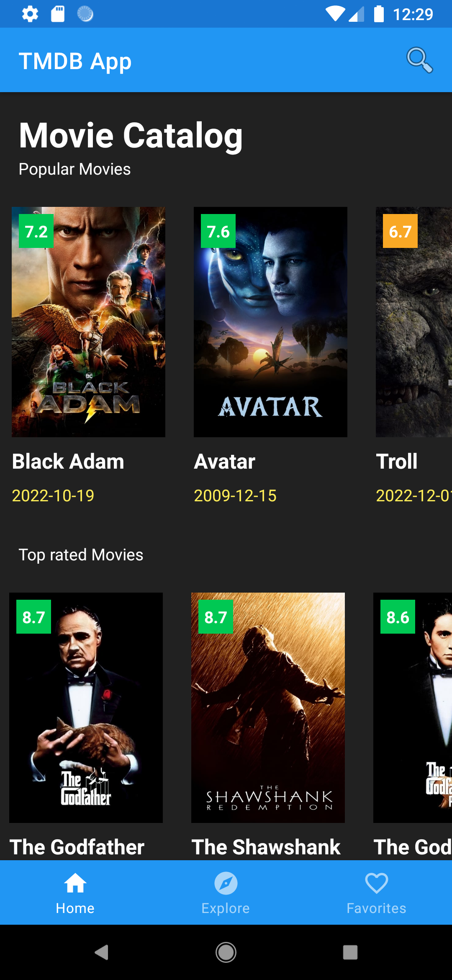This screenshot has height=980, width=452.
Task: Tap the Popular Movies section heading
Action: pyautogui.click(x=74, y=169)
